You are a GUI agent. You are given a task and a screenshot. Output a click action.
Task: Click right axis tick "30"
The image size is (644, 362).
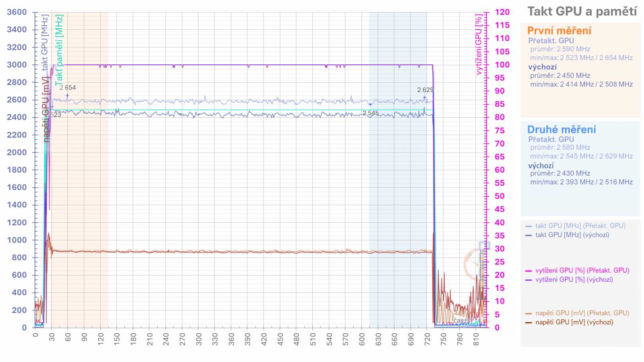coord(500,248)
